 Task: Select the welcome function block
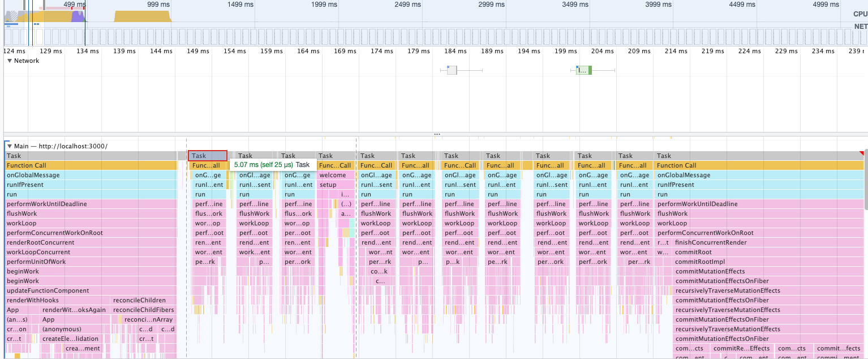(333, 175)
